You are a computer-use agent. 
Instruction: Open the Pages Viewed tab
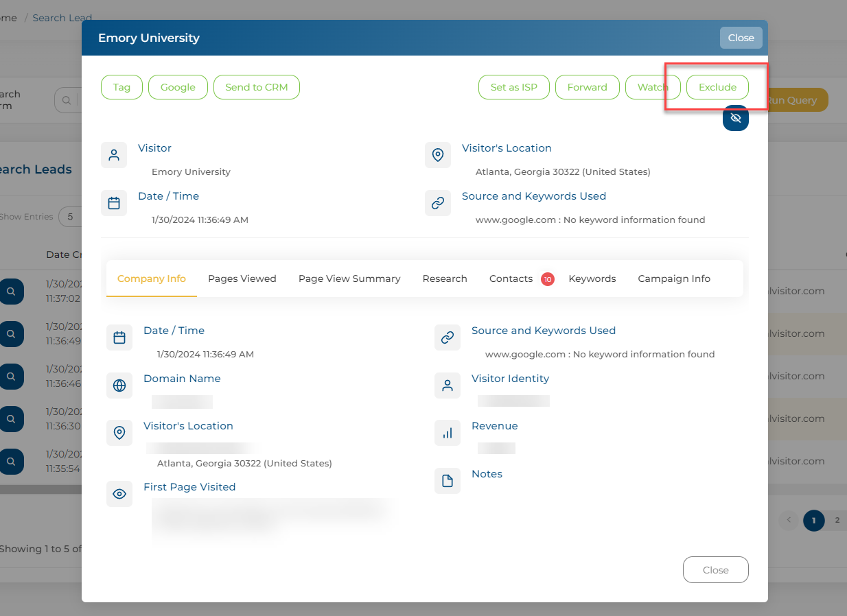[242, 279]
